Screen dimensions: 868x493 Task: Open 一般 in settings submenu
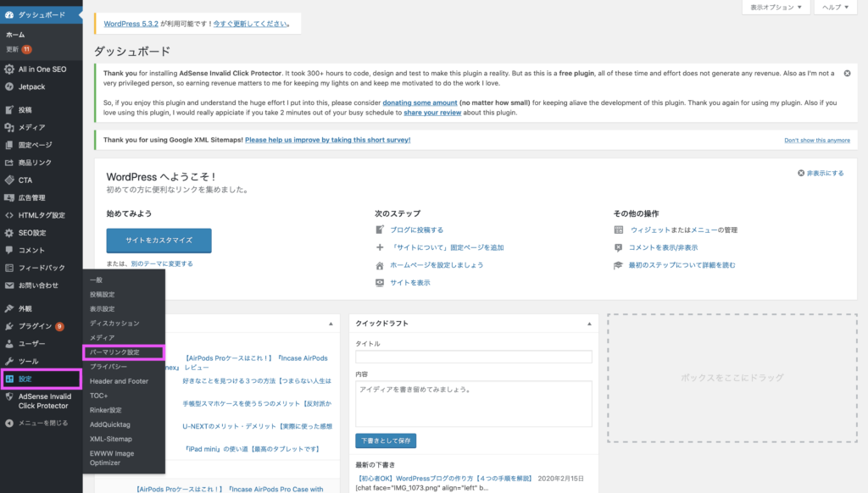[x=97, y=280]
